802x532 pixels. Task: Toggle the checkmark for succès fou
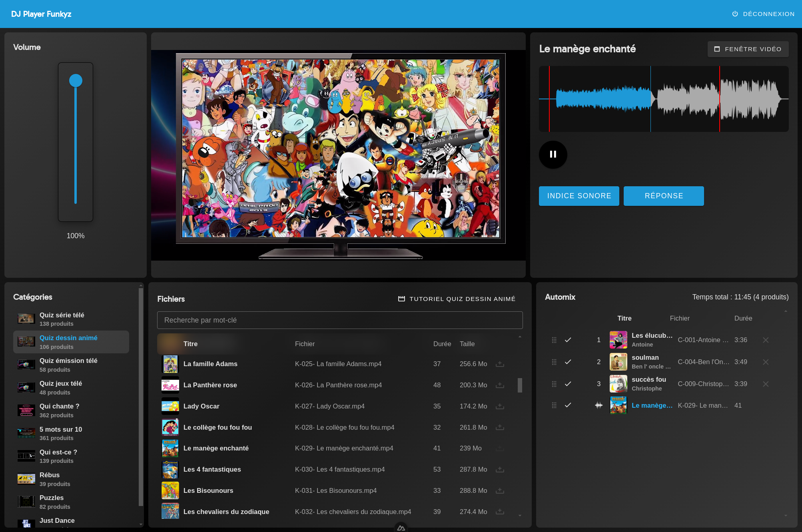click(568, 384)
